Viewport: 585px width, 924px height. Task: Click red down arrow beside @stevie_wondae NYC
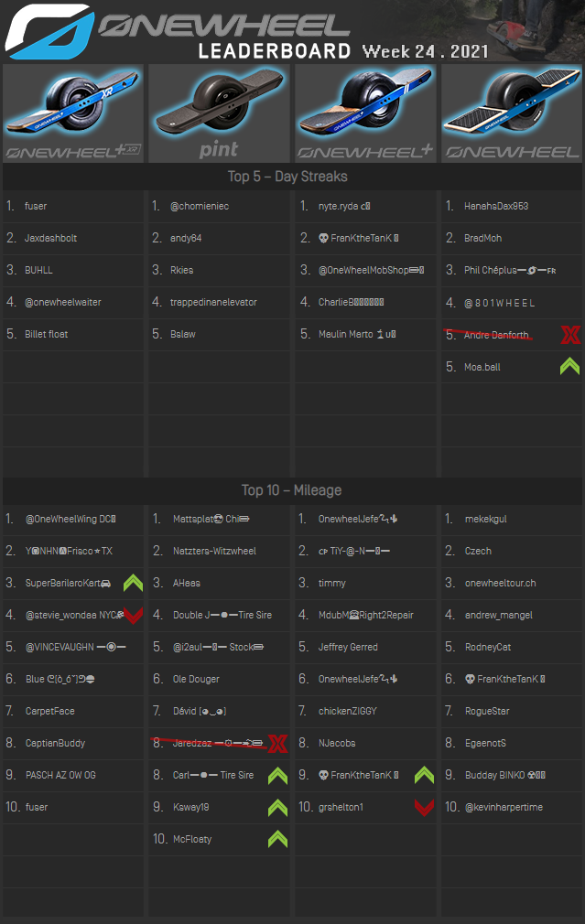click(133, 615)
